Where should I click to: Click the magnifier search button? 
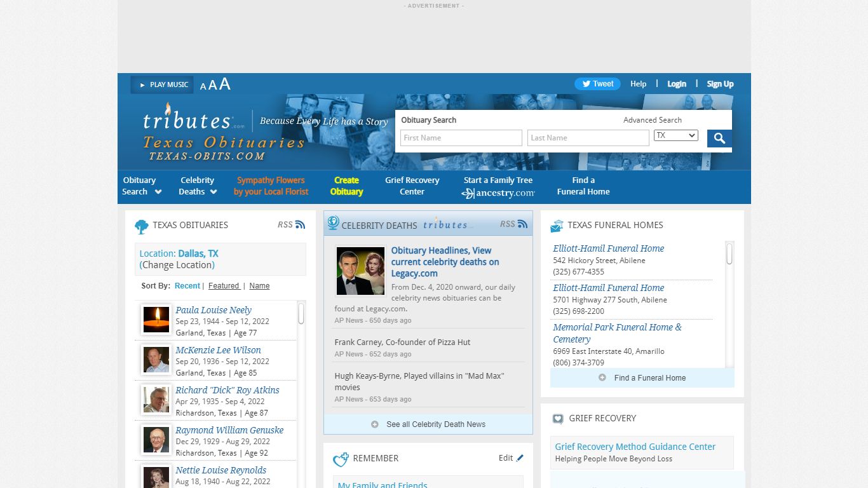719,139
